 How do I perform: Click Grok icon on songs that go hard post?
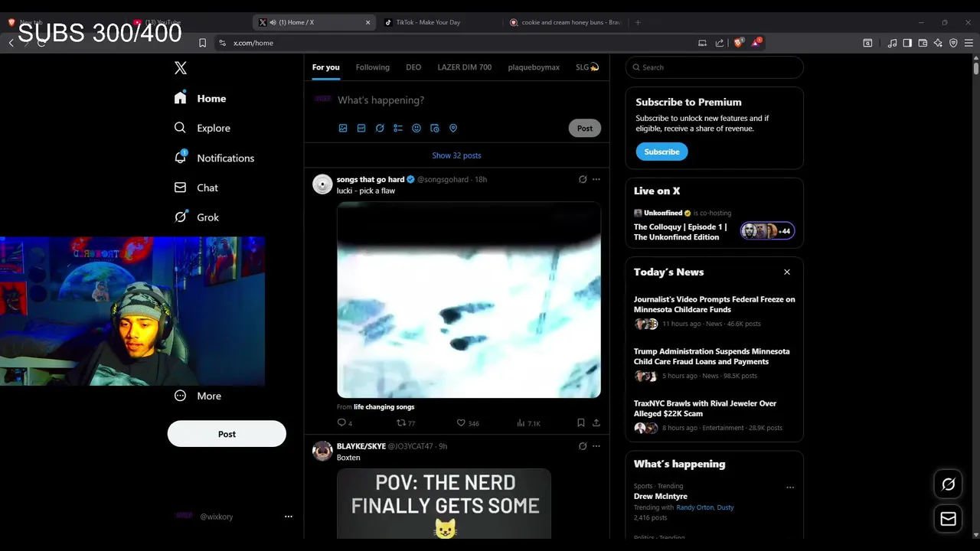click(583, 179)
